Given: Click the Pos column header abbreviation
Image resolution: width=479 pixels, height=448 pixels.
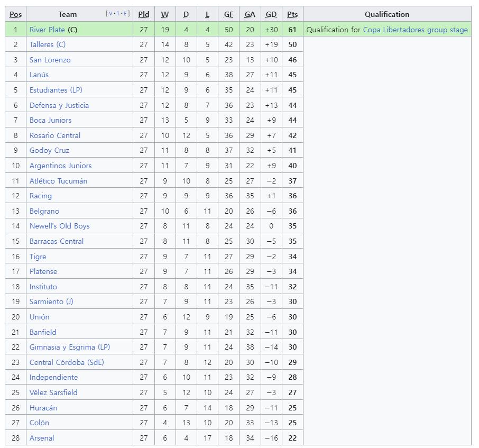Looking at the screenshot, I should coord(15,14).
